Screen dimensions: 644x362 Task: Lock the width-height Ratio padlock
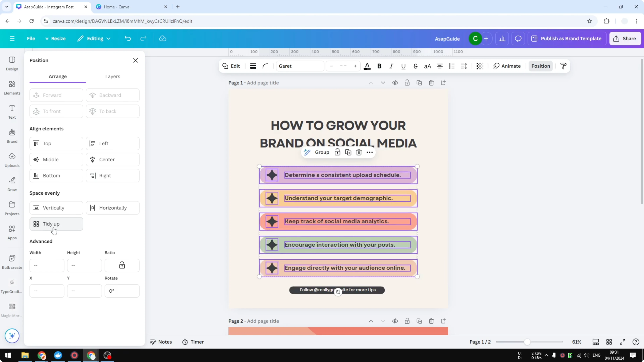click(x=122, y=265)
